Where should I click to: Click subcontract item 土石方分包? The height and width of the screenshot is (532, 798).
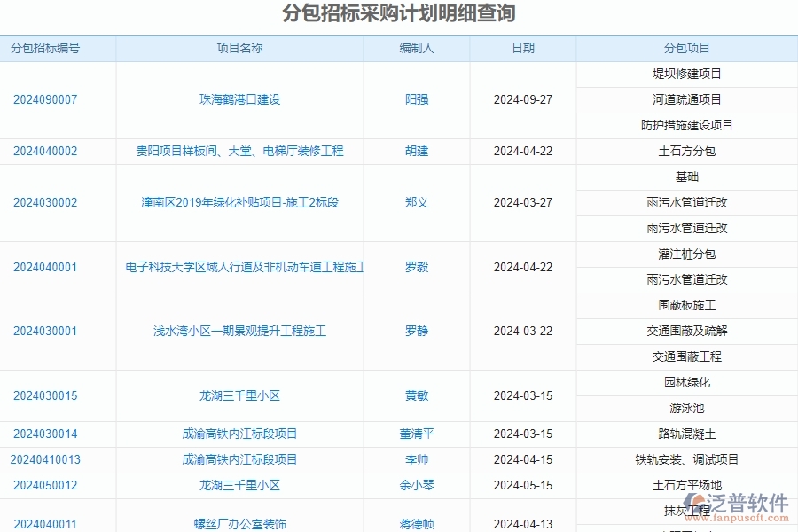[x=687, y=151]
